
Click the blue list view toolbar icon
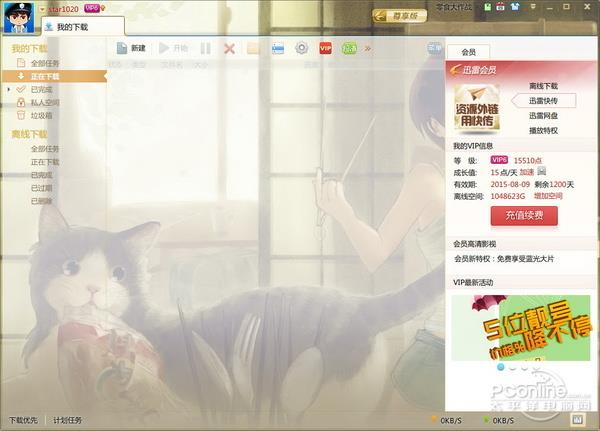pos(278,49)
